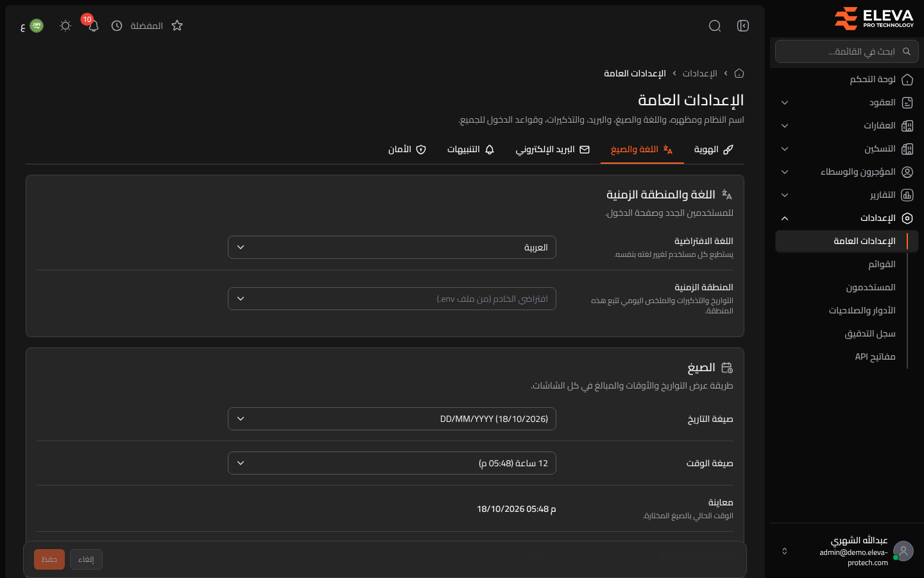Go home via breadcrumb house icon

[x=739, y=73]
